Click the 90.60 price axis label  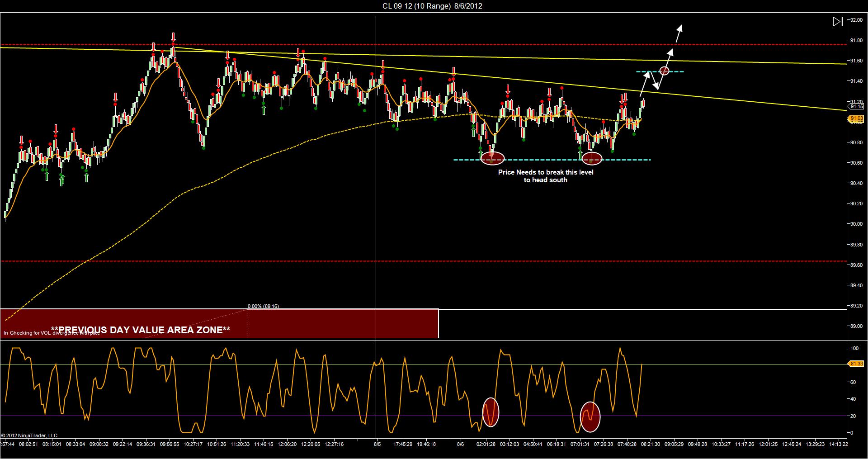[x=856, y=163]
